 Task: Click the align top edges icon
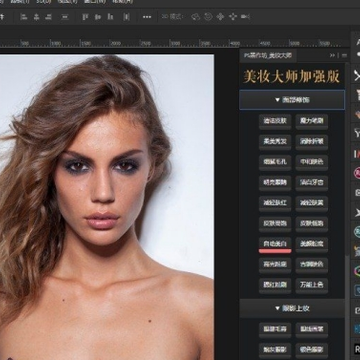click(x=85, y=17)
